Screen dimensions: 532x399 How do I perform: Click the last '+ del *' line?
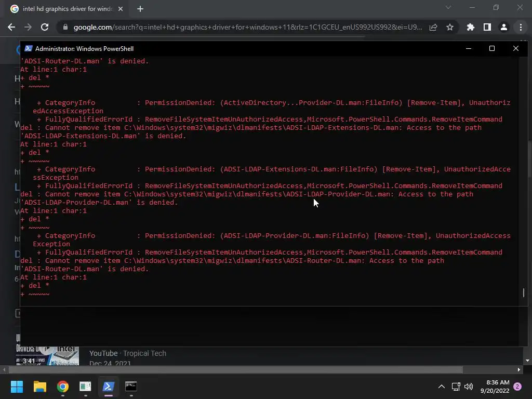(x=35, y=286)
